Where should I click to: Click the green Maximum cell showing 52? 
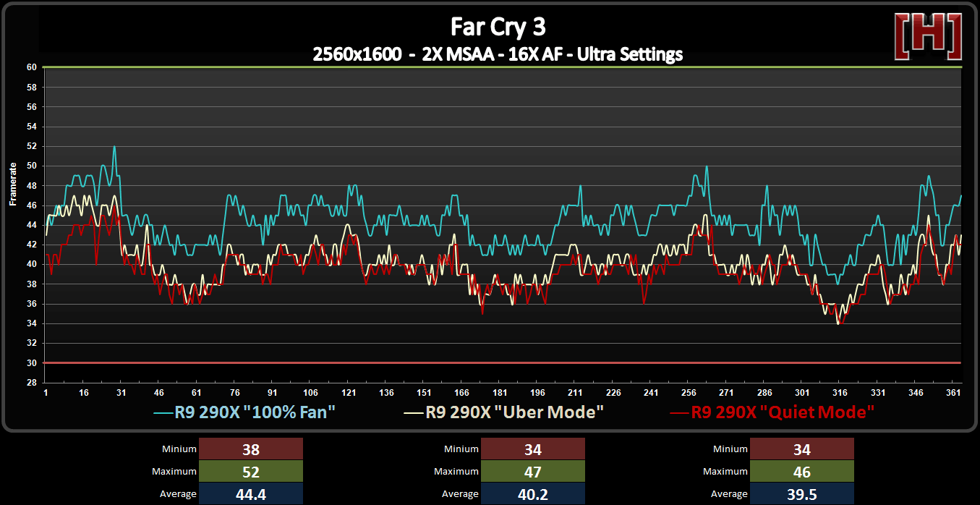251,472
